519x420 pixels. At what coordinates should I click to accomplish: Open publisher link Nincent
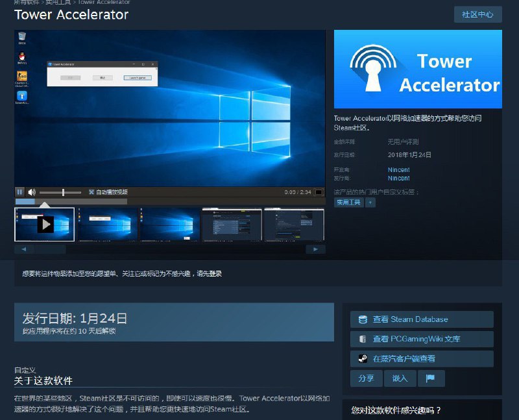point(398,179)
